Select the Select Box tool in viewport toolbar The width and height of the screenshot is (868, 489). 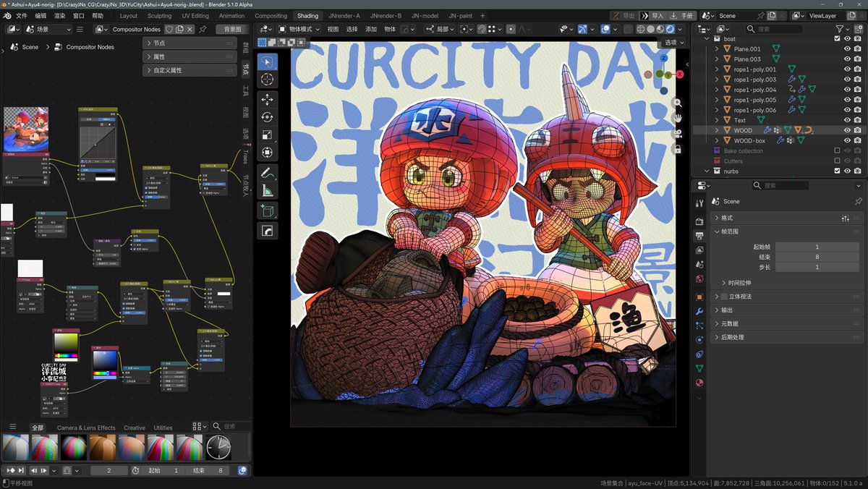267,62
